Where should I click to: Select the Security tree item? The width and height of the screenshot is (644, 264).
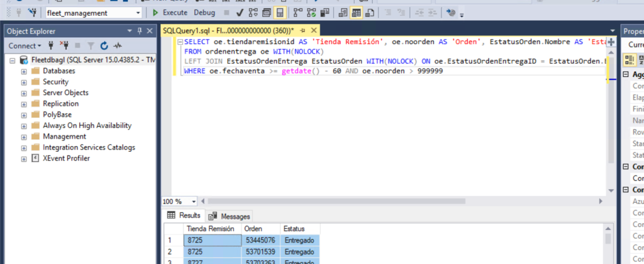click(55, 82)
